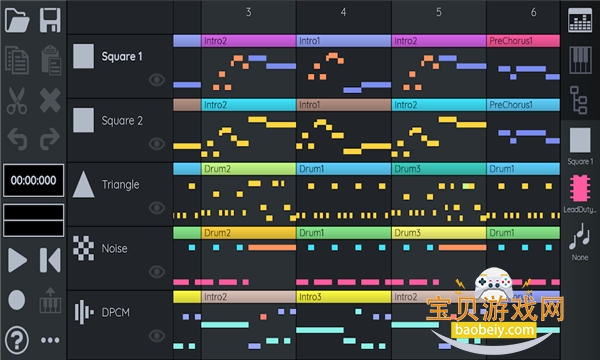This screenshot has height=360, width=600.
Task: Open a project with the folder icon
Action: pos(17,20)
